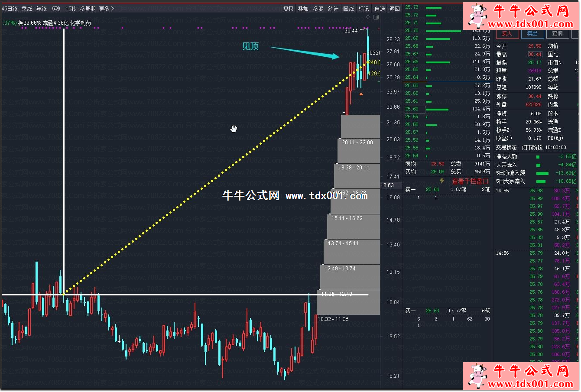Open the 统计 statistics tool
Viewport: 581px width, 392px height.
pos(334,9)
